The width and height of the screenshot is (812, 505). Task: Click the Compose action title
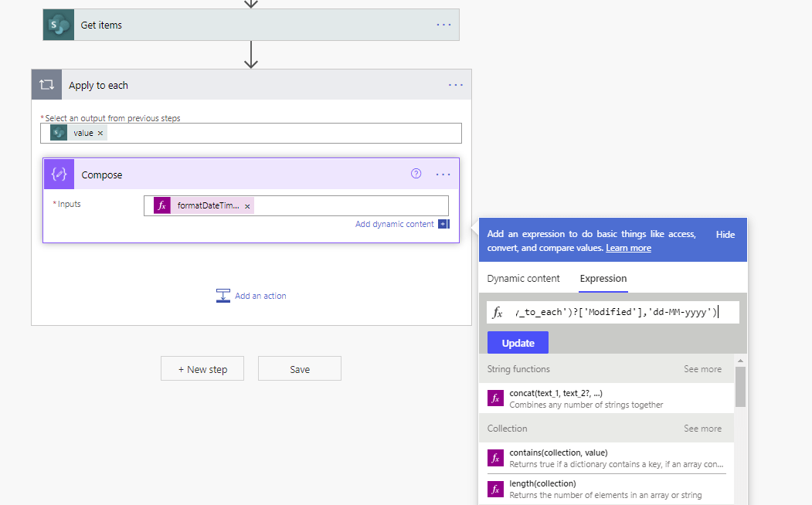click(102, 175)
